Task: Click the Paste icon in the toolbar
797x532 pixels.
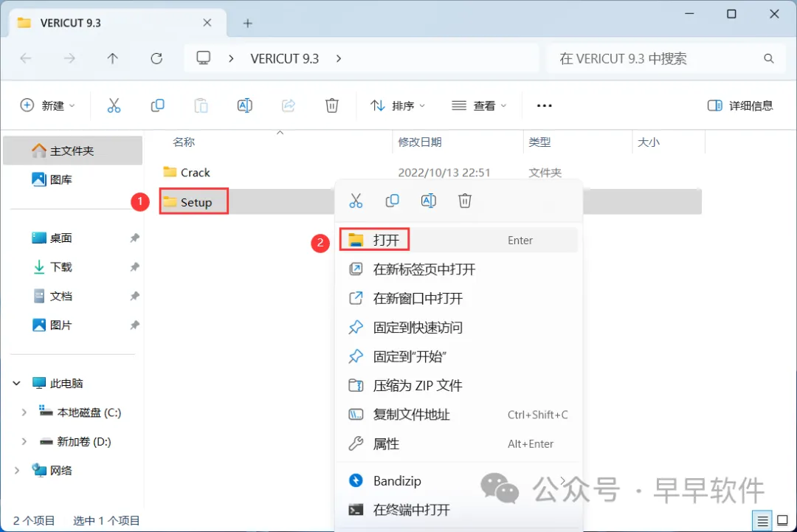Action: point(201,106)
